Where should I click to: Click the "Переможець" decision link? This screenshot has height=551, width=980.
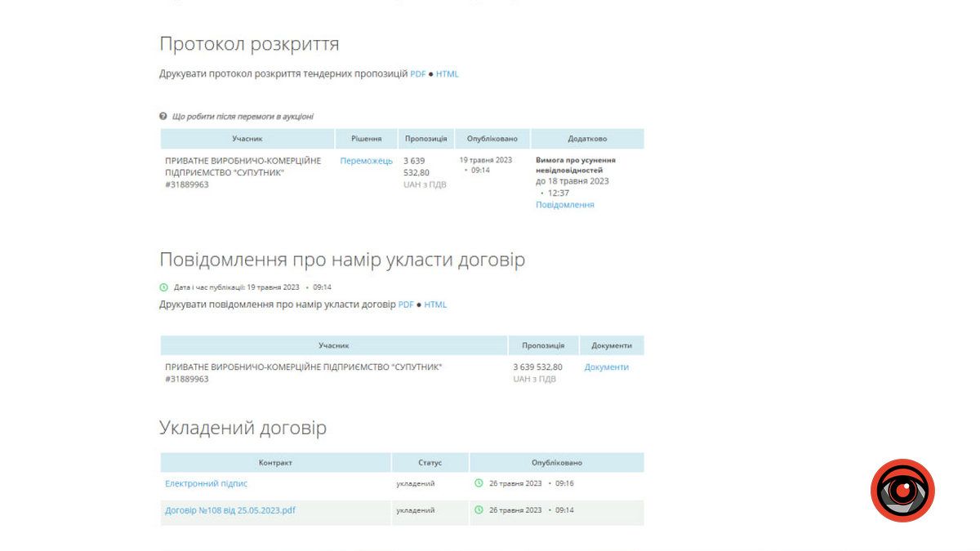point(366,161)
